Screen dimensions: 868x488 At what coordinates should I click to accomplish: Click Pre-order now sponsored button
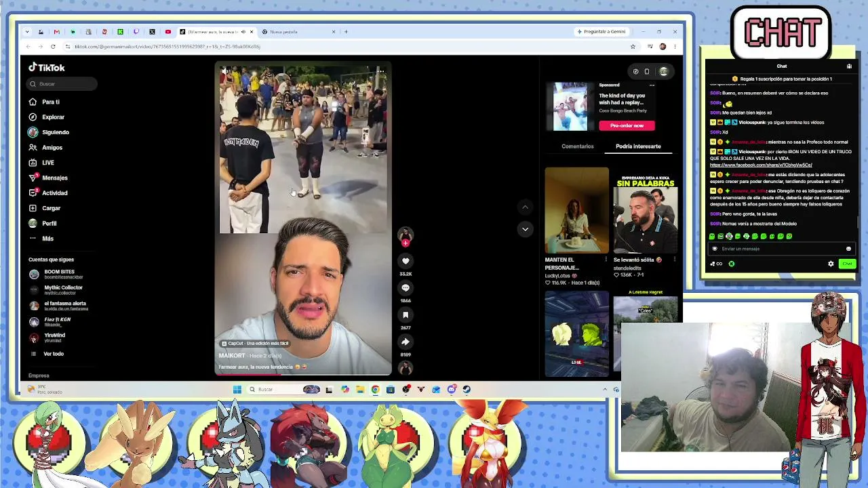point(627,125)
